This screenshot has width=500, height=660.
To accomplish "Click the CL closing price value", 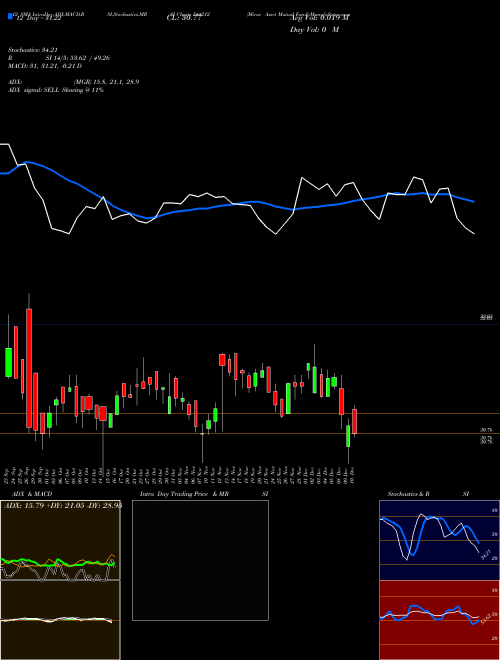I will (184, 18).
